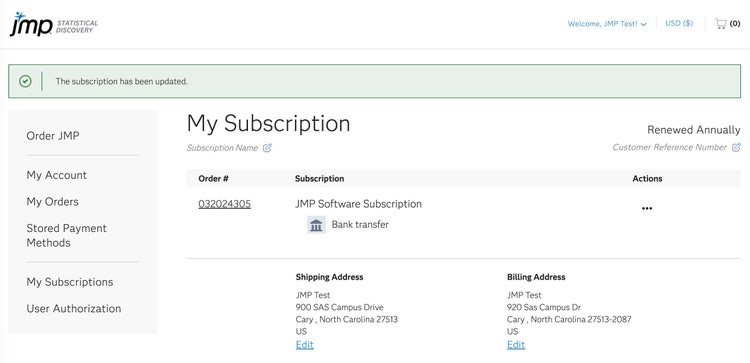Expand the Welcome, JMP Test! dropdown

tap(607, 24)
